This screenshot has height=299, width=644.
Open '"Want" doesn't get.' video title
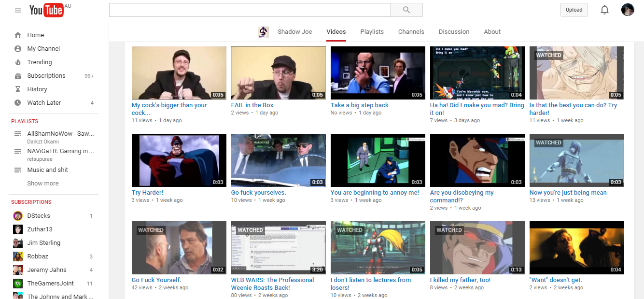pyautogui.click(x=556, y=280)
